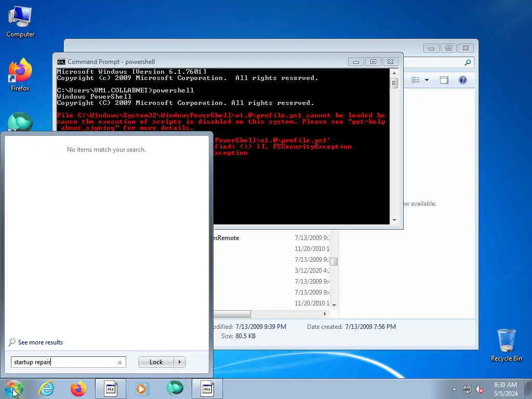The width and height of the screenshot is (532, 399).
Task: Click the Lock button in Start menu
Action: [156, 362]
